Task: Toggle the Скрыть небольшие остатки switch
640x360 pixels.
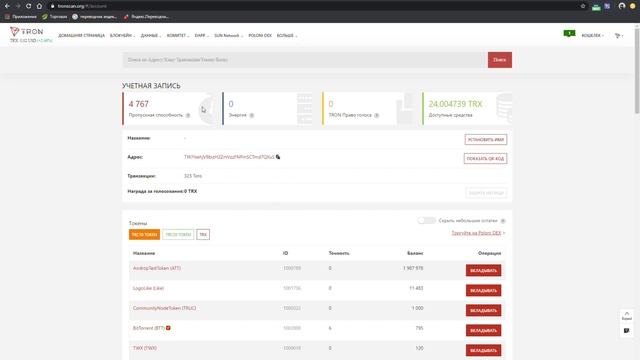Action: (426, 220)
